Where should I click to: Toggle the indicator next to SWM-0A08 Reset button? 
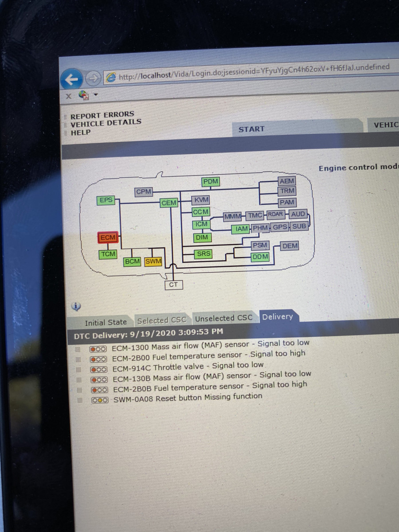[100, 399]
